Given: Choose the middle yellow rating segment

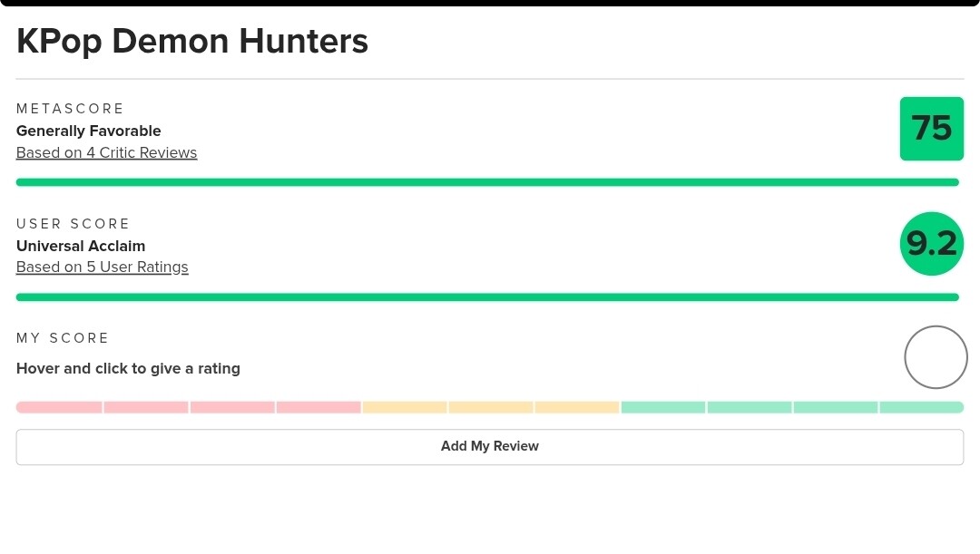Looking at the screenshot, I should click(x=491, y=407).
